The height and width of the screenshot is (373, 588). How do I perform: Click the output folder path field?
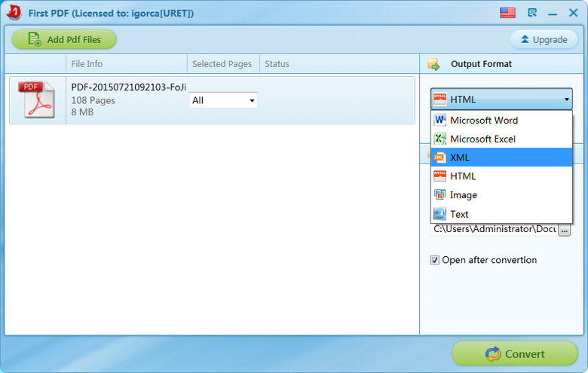point(494,229)
